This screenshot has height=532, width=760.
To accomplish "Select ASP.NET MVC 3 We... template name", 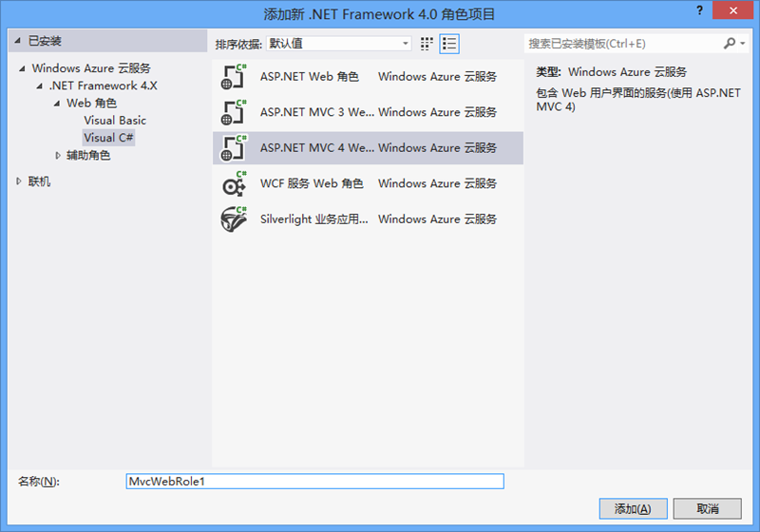I will point(317,112).
